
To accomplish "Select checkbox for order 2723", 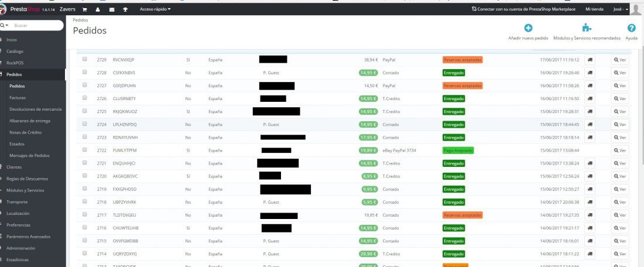I will click(85, 137).
